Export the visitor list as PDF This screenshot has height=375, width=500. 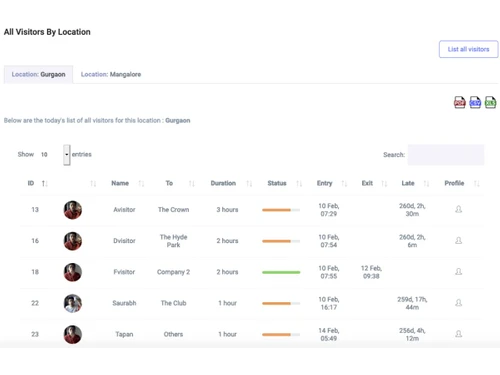click(459, 102)
